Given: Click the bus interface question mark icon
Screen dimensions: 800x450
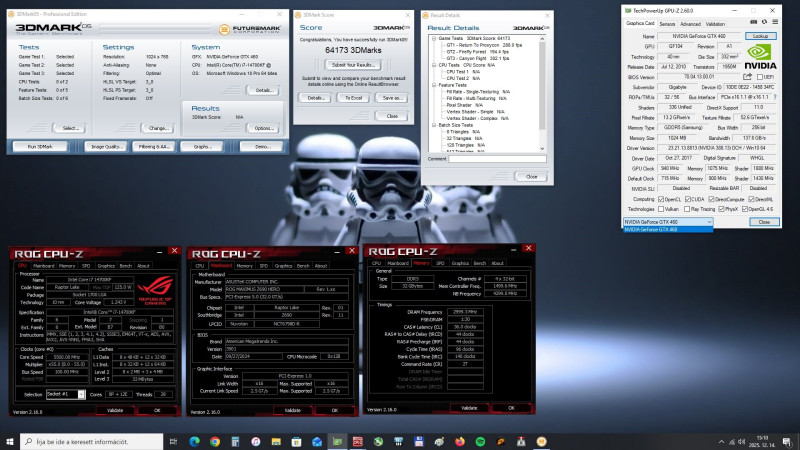Looking at the screenshot, I should click(776, 97).
